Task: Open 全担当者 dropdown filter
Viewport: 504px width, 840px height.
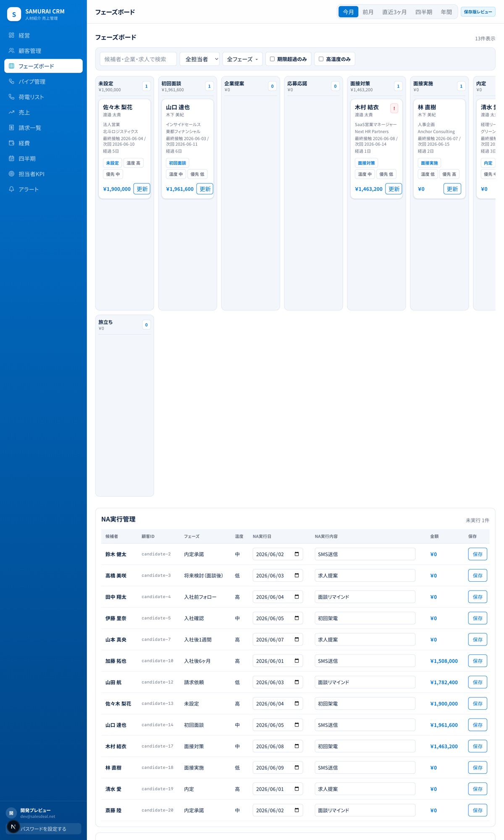Action: point(199,59)
